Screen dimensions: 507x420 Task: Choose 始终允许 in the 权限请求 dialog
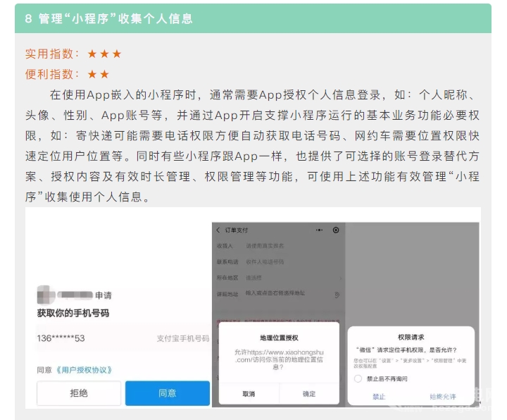443,396
